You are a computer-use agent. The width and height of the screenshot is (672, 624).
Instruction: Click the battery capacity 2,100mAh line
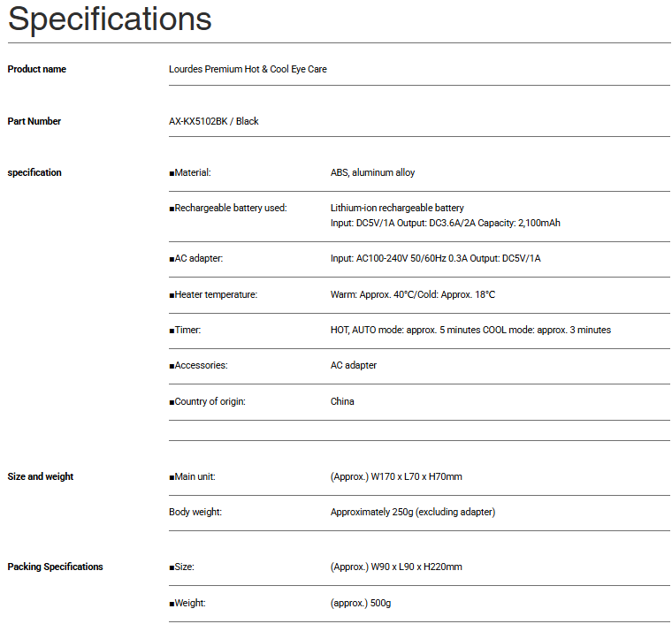pyautogui.click(x=445, y=224)
